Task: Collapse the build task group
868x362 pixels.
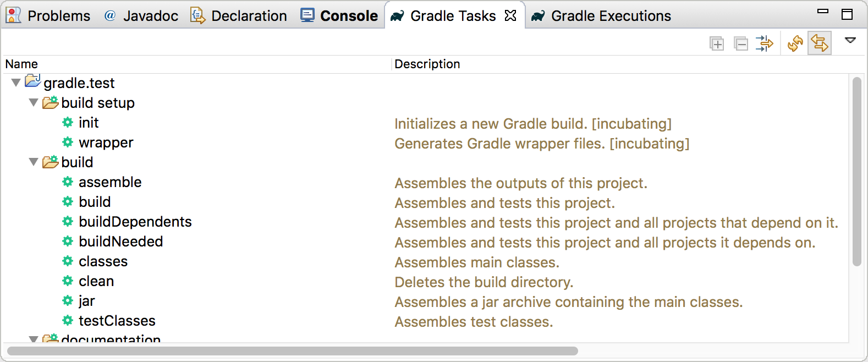Action: tap(33, 162)
